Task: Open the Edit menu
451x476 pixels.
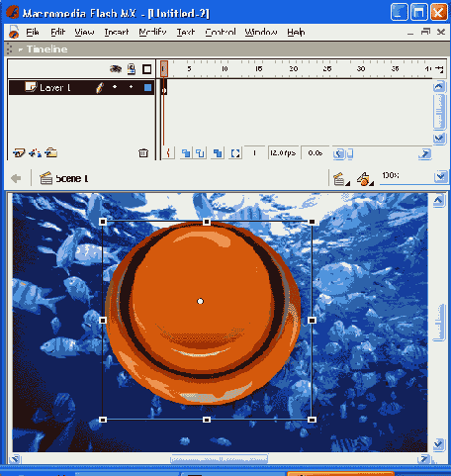Action: 57,32
